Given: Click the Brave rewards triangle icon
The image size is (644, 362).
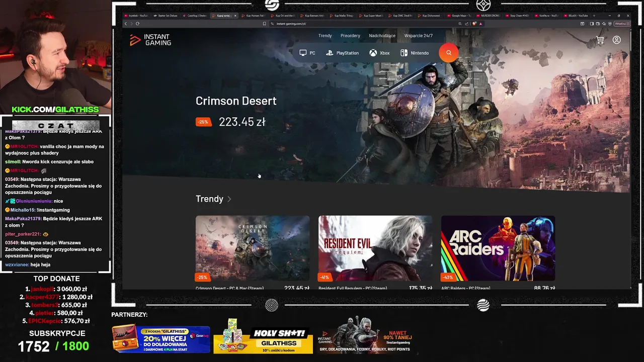Looking at the screenshot, I should tap(481, 24).
